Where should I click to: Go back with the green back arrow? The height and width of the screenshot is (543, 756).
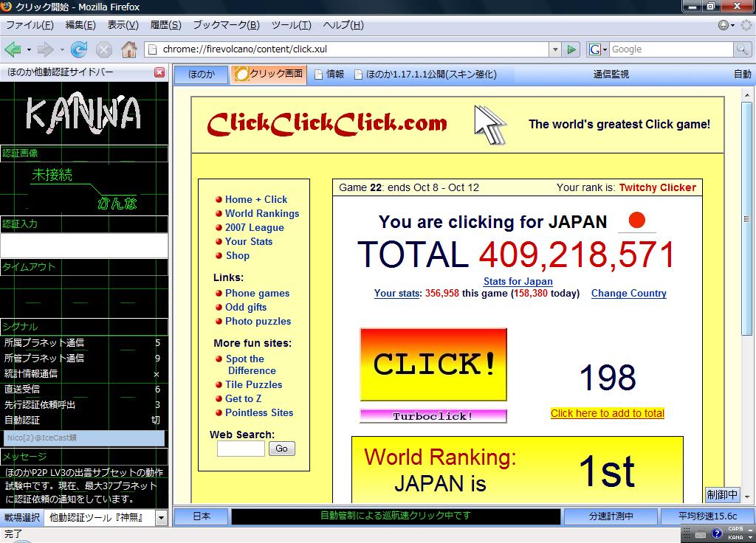tap(13, 49)
